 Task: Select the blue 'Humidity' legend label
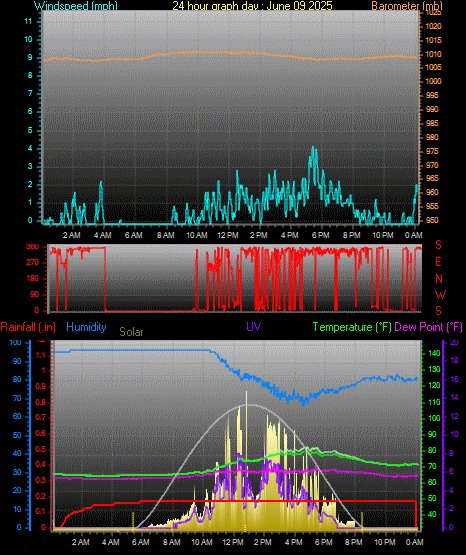[x=86, y=327]
